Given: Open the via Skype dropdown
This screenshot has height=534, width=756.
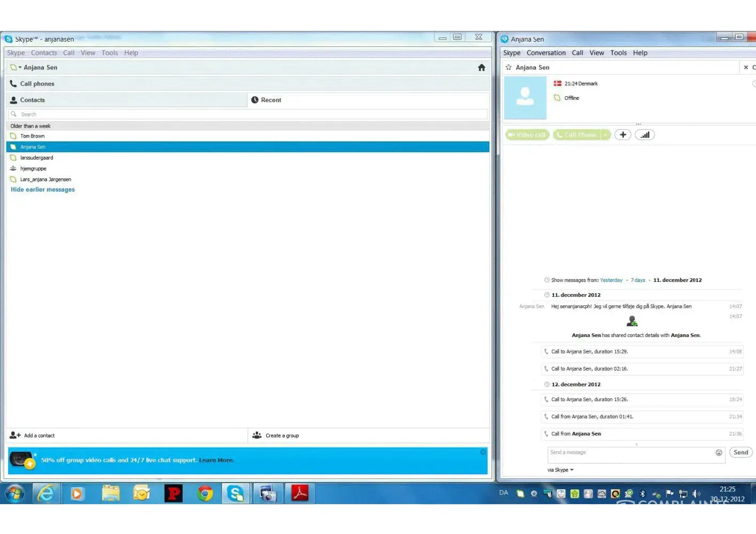Looking at the screenshot, I should coord(560,470).
